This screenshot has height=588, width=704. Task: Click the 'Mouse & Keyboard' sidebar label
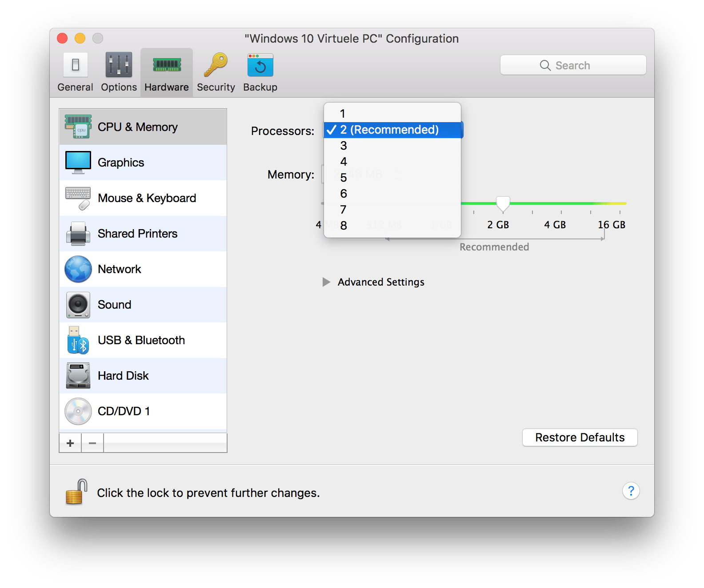click(147, 198)
